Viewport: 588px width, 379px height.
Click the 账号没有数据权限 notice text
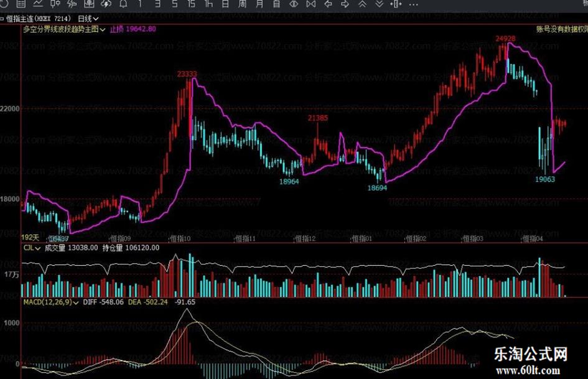click(562, 29)
